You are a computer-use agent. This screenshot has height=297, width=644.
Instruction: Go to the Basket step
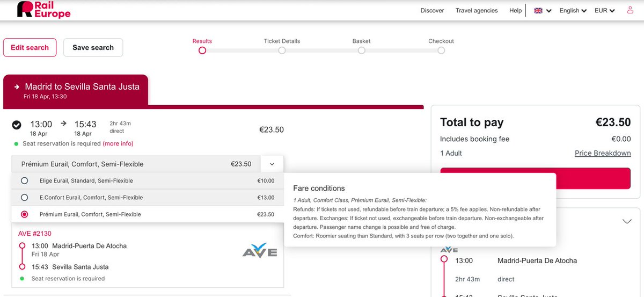click(x=361, y=41)
